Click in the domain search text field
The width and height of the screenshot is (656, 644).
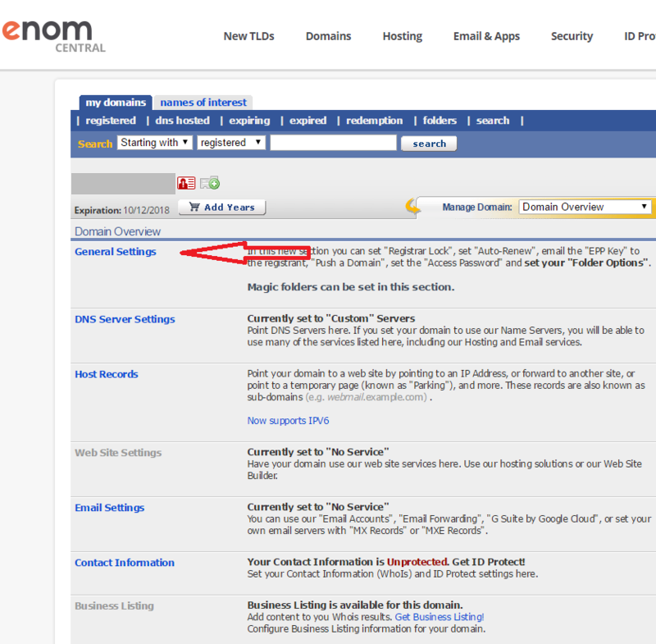(333, 143)
